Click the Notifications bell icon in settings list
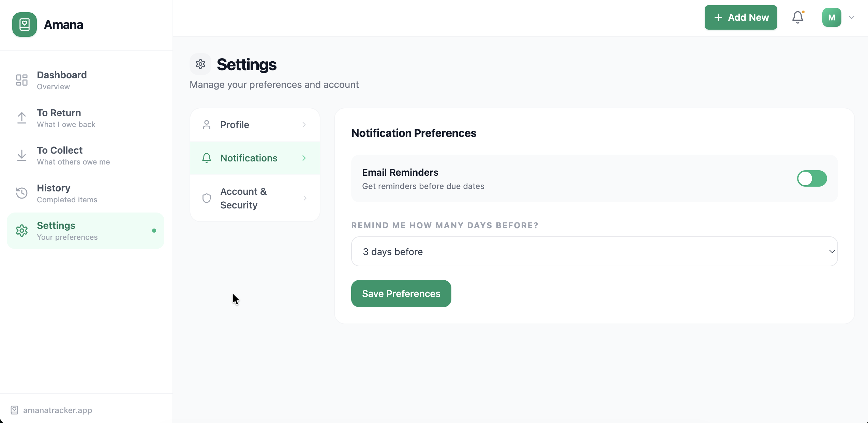 click(206, 158)
